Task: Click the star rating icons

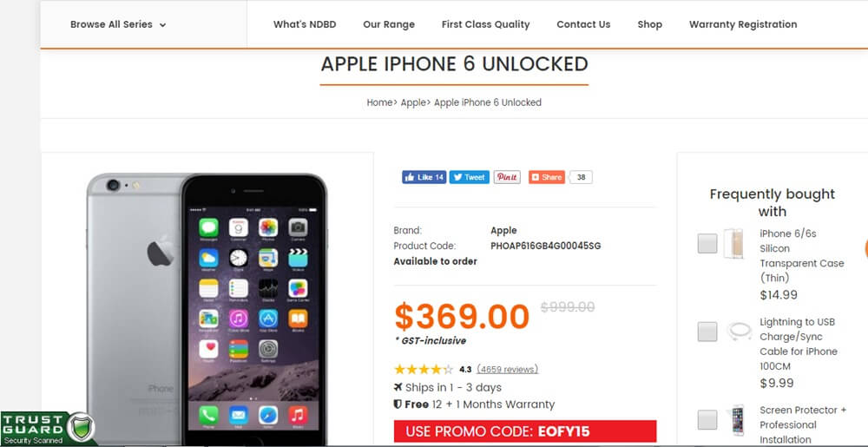Action: coord(424,370)
